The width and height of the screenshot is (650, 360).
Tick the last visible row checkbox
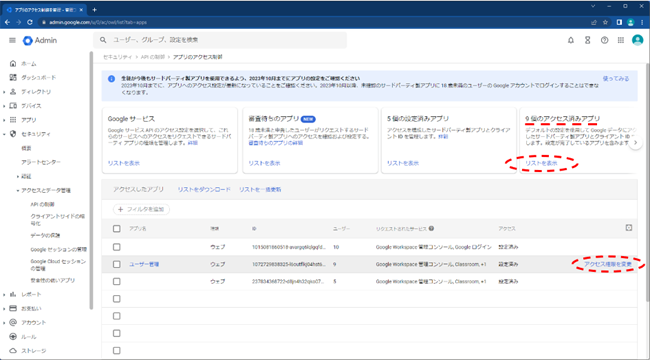[116, 350]
